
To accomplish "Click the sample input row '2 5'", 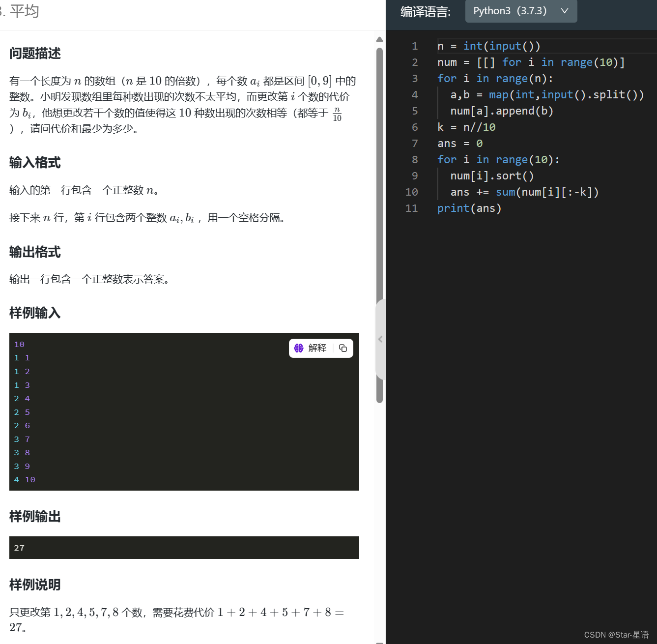I will [x=22, y=412].
